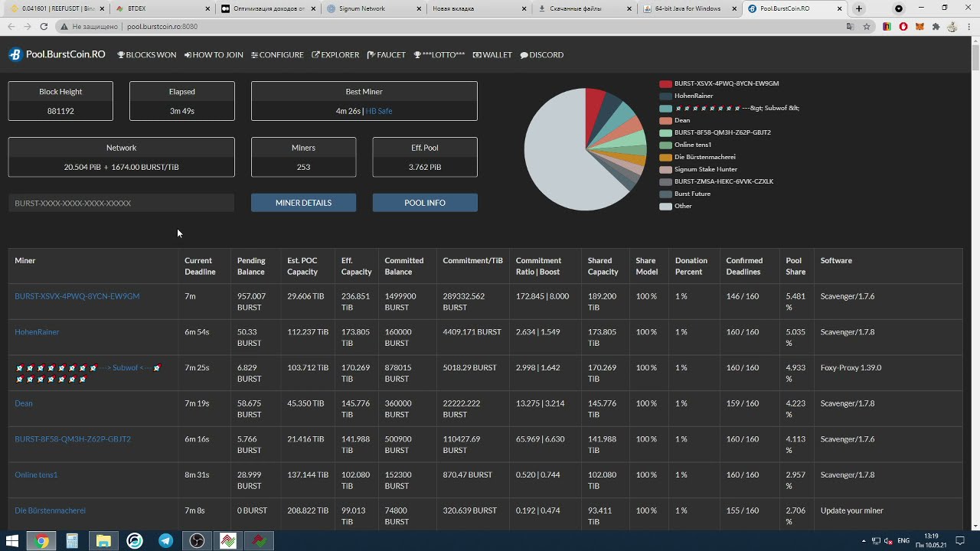980x551 pixels.
Task: Open Chrome from the taskbar
Action: tap(42, 541)
